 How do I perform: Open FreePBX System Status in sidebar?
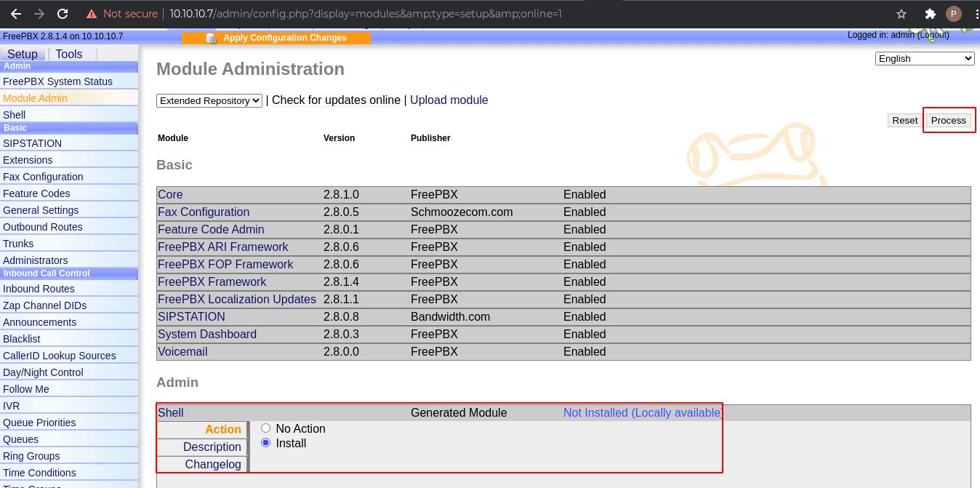(68, 81)
